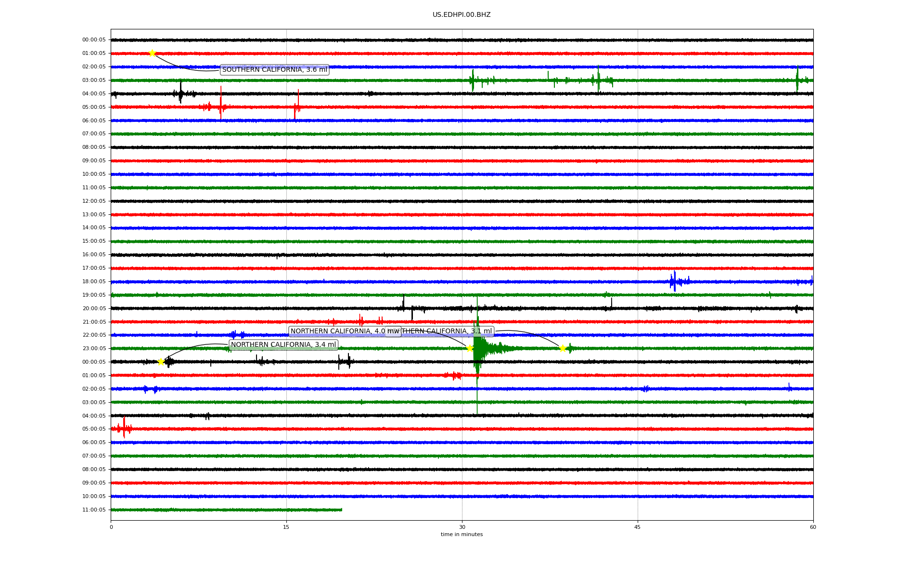Click the 23:00:05 row time label

point(94,349)
